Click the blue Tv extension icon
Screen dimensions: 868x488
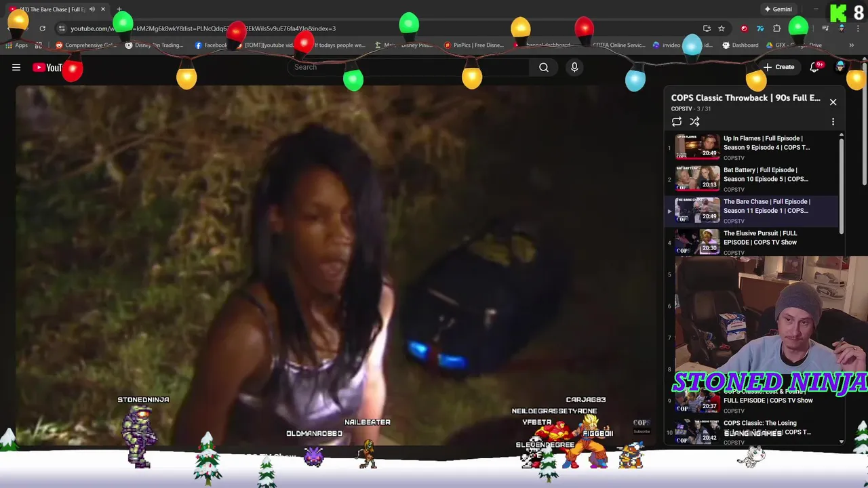pyautogui.click(x=760, y=28)
